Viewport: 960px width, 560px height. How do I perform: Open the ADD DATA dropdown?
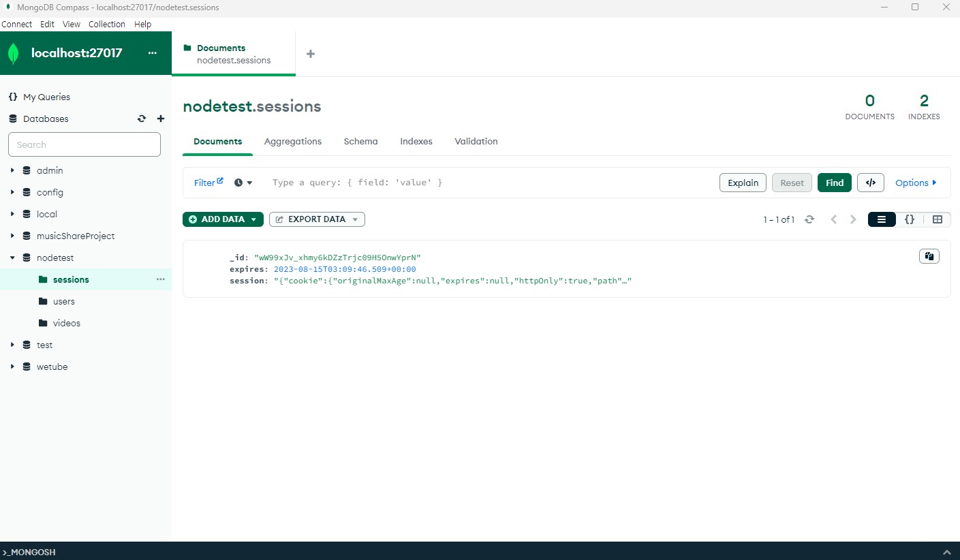223,219
